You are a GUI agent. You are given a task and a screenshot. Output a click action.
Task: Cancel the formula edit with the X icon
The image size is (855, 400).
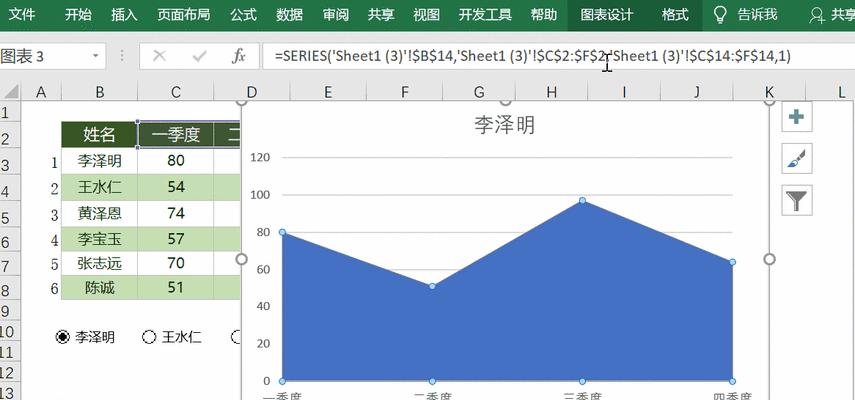(159, 56)
